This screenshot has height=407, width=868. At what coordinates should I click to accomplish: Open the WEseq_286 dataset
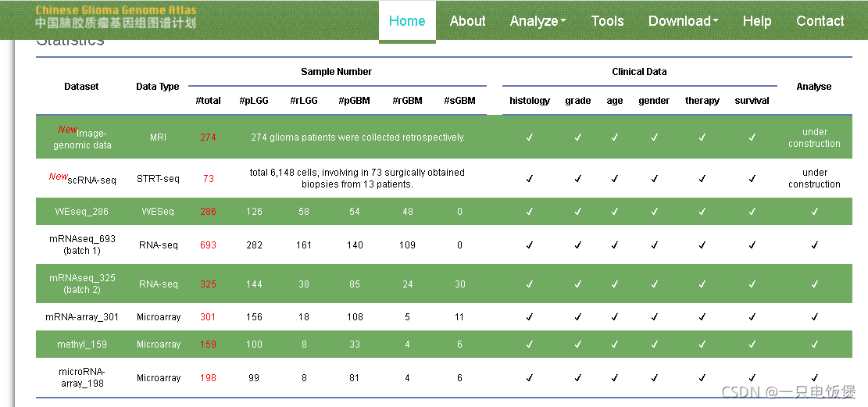click(81, 212)
